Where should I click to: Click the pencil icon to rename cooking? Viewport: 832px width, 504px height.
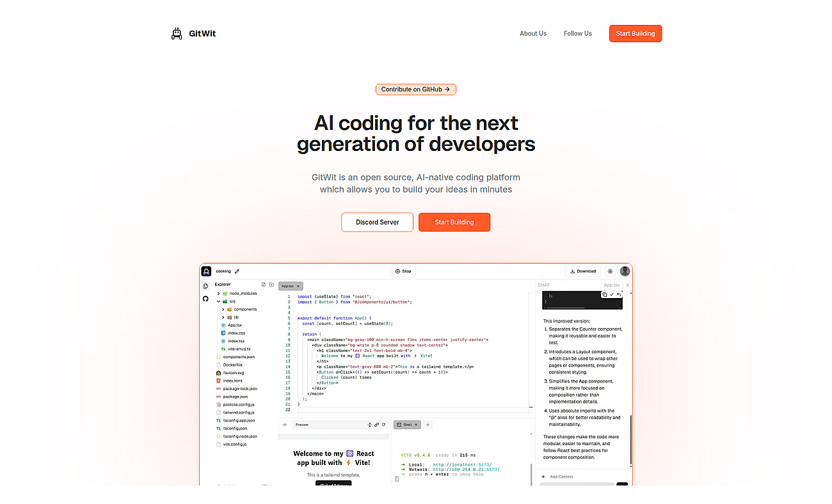[237, 271]
